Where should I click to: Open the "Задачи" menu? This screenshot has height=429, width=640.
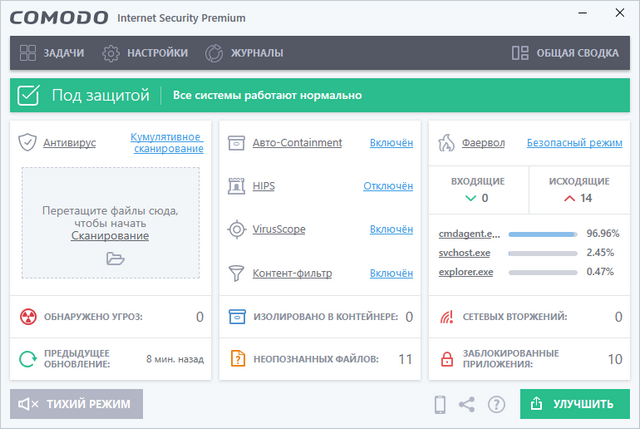point(52,53)
